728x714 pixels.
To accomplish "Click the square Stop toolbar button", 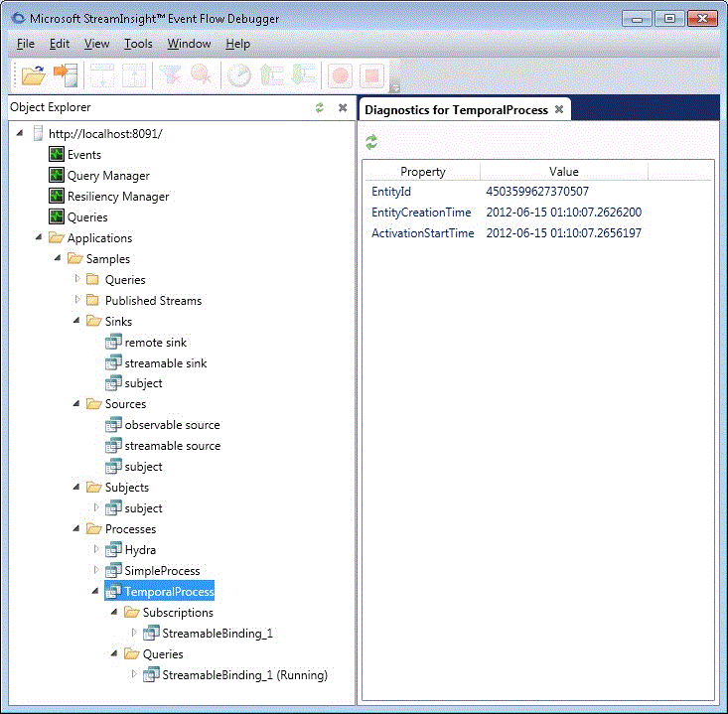I will pos(371,75).
